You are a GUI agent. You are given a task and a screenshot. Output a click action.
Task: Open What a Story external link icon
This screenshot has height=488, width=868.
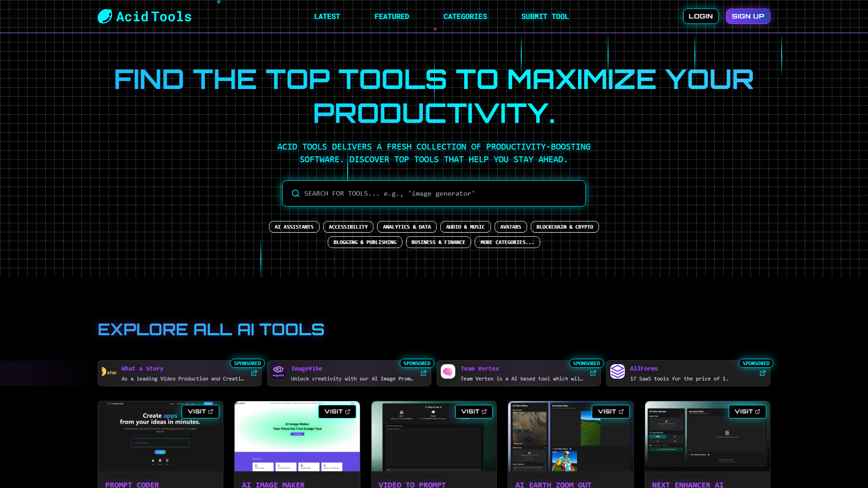(254, 373)
